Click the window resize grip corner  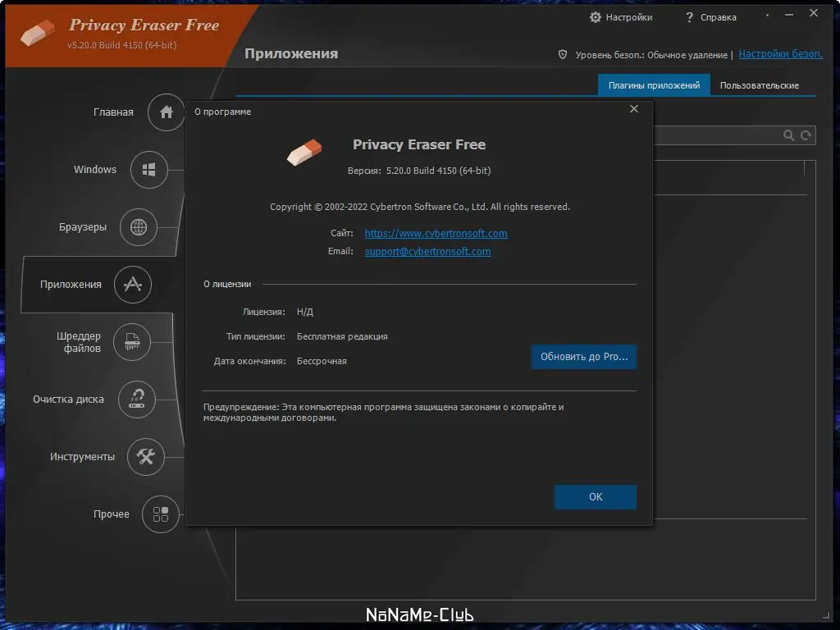826,616
